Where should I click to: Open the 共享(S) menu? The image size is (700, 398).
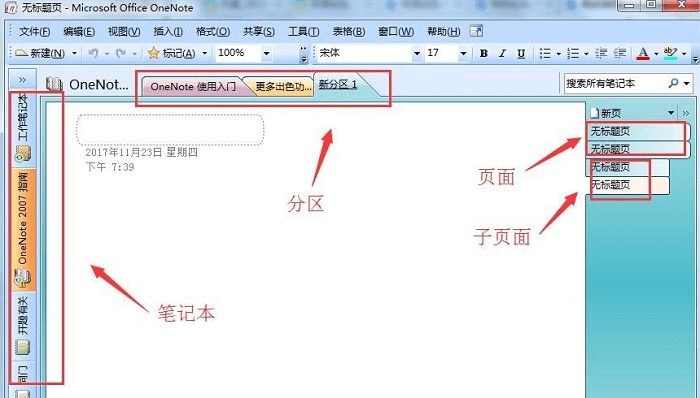tap(259, 32)
